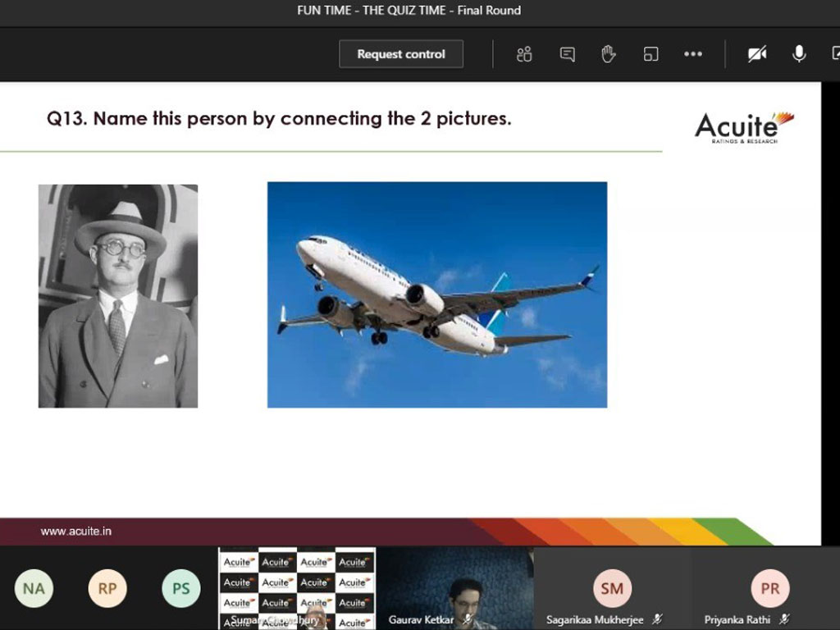Click the Acuite logo on the slide
The width and height of the screenshot is (840, 630).
pos(744,127)
